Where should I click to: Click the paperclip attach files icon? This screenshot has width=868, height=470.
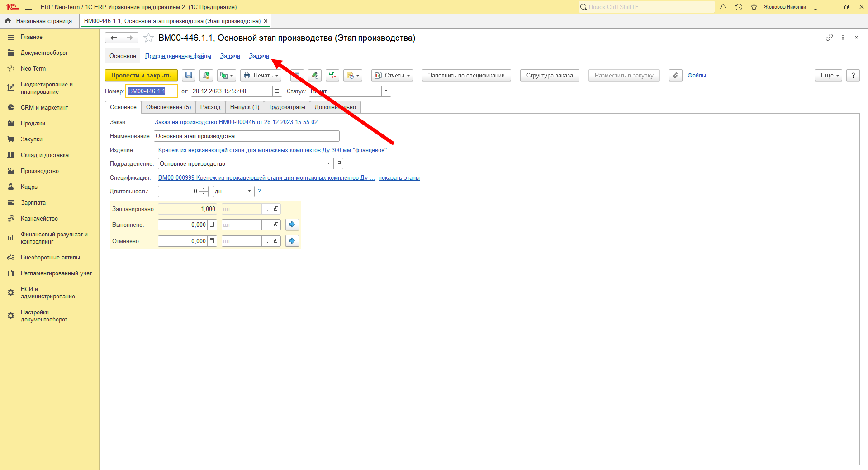675,76
